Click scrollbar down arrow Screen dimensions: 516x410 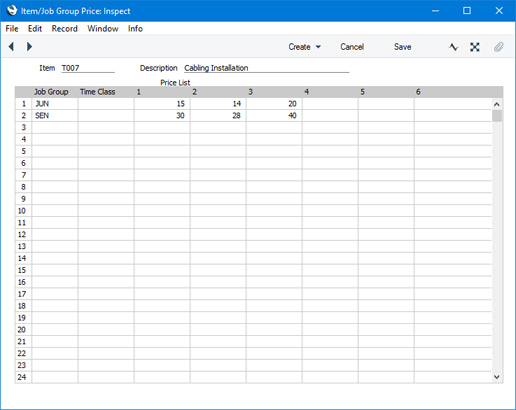pyautogui.click(x=497, y=377)
